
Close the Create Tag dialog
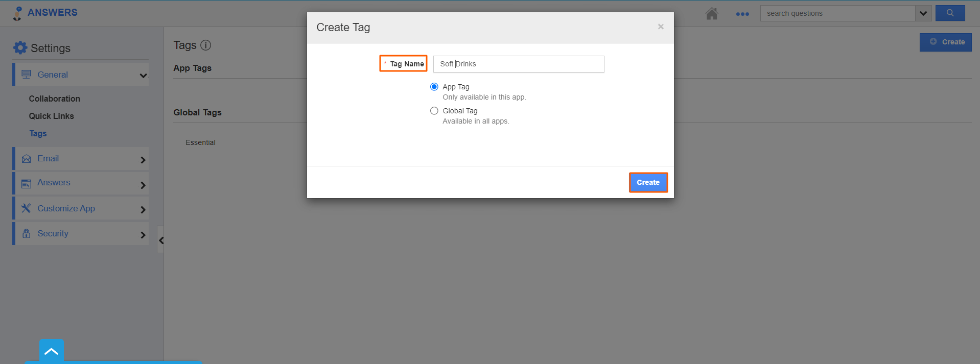coord(661,27)
